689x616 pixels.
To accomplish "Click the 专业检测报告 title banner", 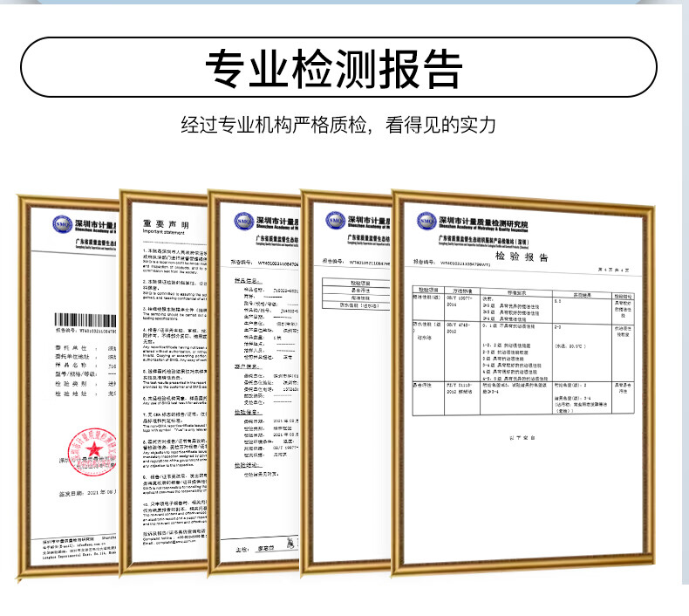I will coord(344,67).
